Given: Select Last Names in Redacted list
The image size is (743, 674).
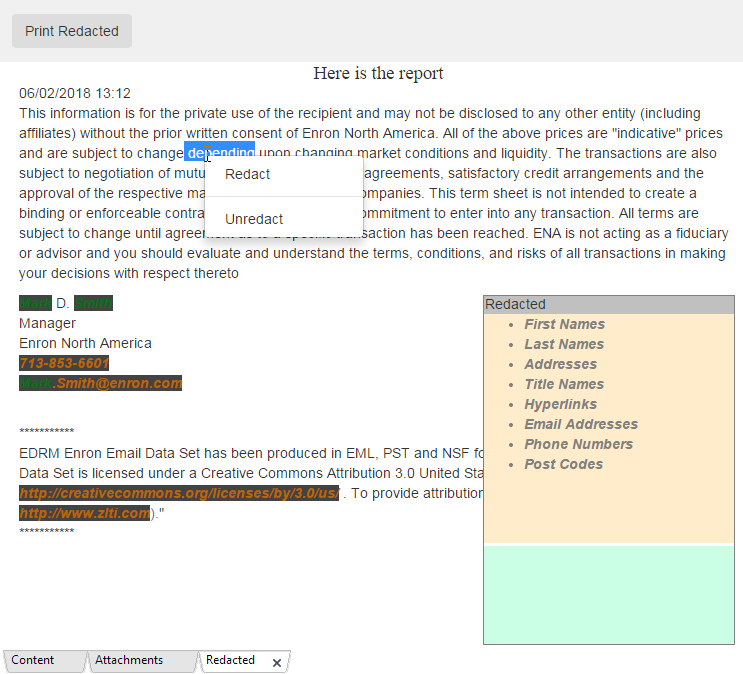Looking at the screenshot, I should (x=564, y=344).
